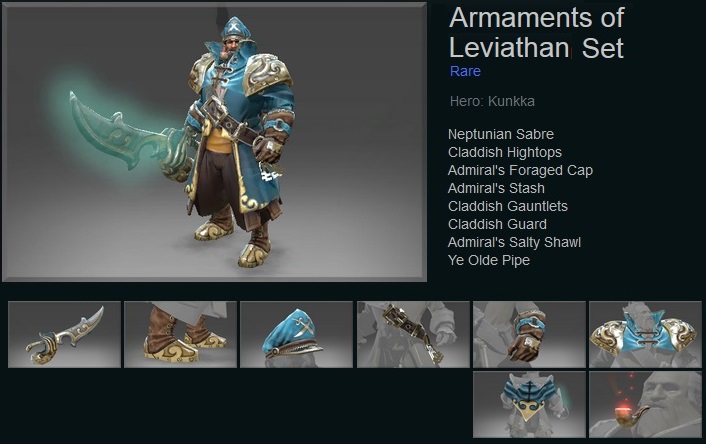Select the Admiral's Foraged Cap thumbnail
Viewport: 706px width, 444px height.
[297, 334]
